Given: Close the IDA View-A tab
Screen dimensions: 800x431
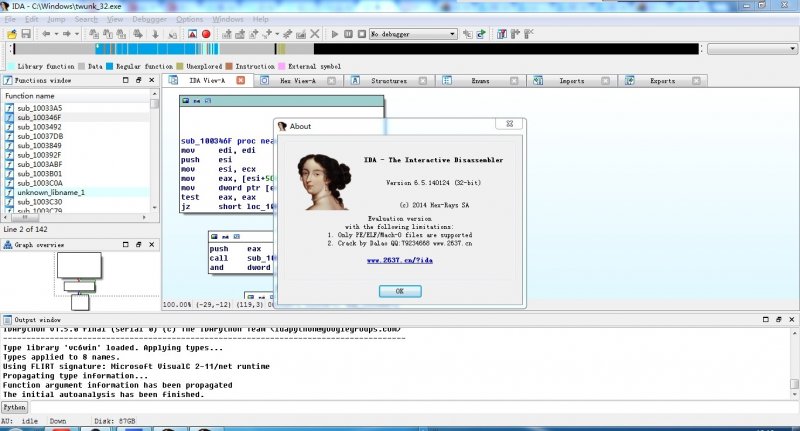Looking at the screenshot, I should coord(241,80).
